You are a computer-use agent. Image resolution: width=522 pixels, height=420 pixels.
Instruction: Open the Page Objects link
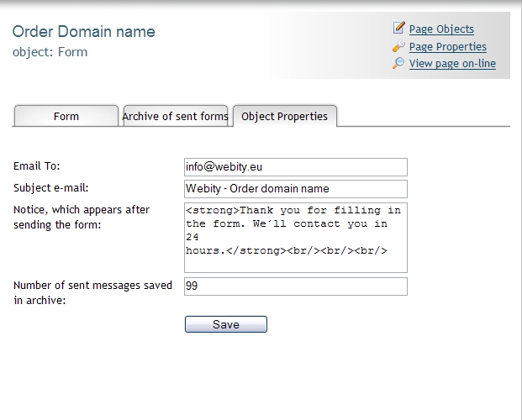click(x=441, y=29)
